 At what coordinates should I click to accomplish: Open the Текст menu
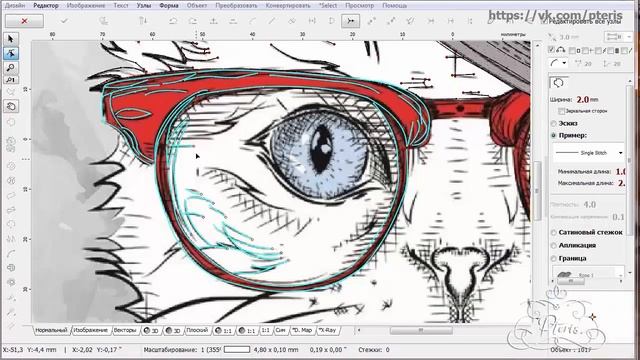[x=121, y=6]
